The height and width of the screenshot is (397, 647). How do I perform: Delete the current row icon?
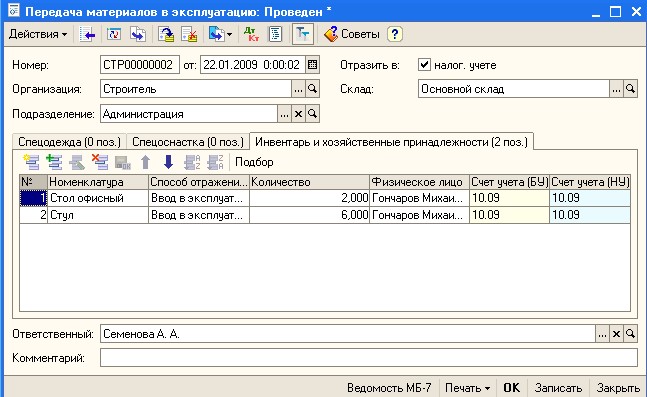100,162
